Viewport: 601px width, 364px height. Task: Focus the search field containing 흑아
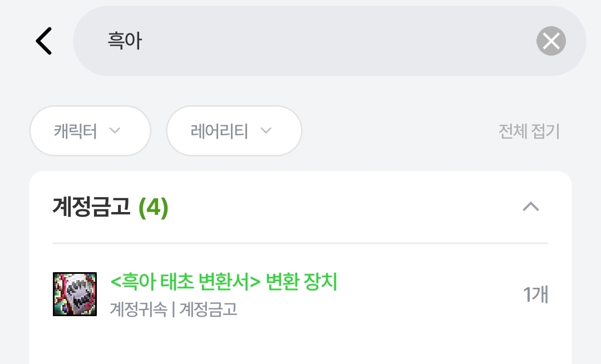pos(312,41)
